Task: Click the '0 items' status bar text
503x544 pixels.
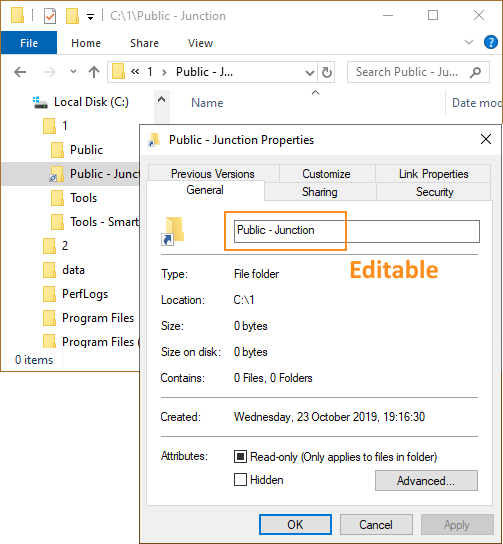Action: pyautogui.click(x=34, y=360)
